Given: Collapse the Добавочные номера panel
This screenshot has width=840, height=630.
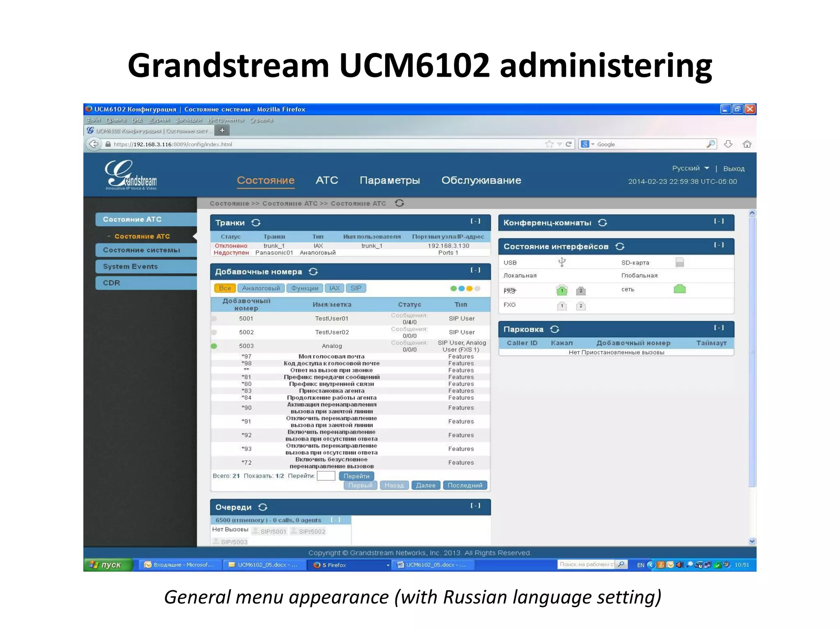Looking at the screenshot, I should click(475, 270).
